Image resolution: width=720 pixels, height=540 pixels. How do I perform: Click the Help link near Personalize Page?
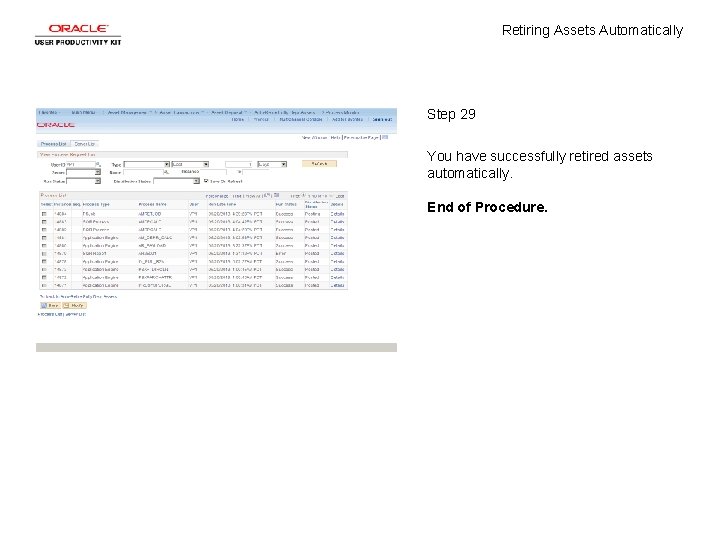coord(335,137)
